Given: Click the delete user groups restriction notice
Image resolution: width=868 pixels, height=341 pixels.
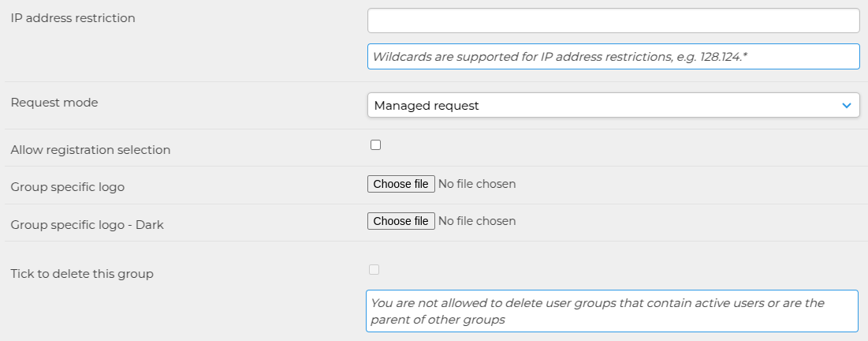Looking at the screenshot, I should 613,311.
